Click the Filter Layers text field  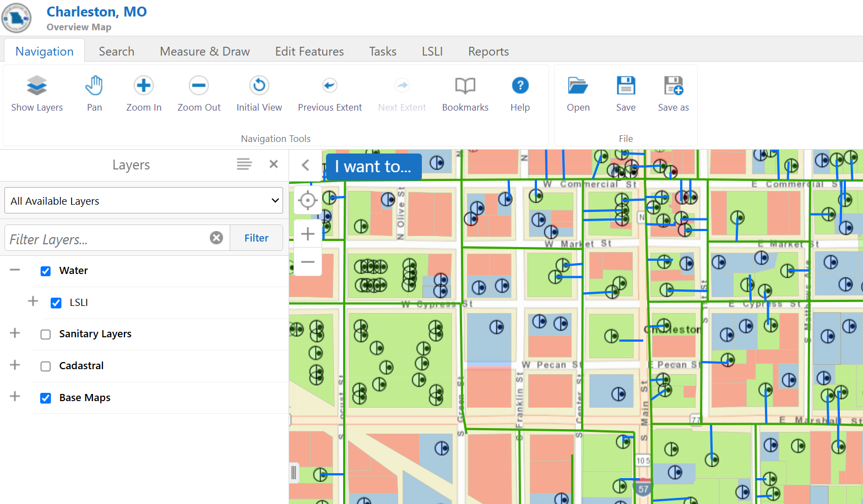[107, 239]
